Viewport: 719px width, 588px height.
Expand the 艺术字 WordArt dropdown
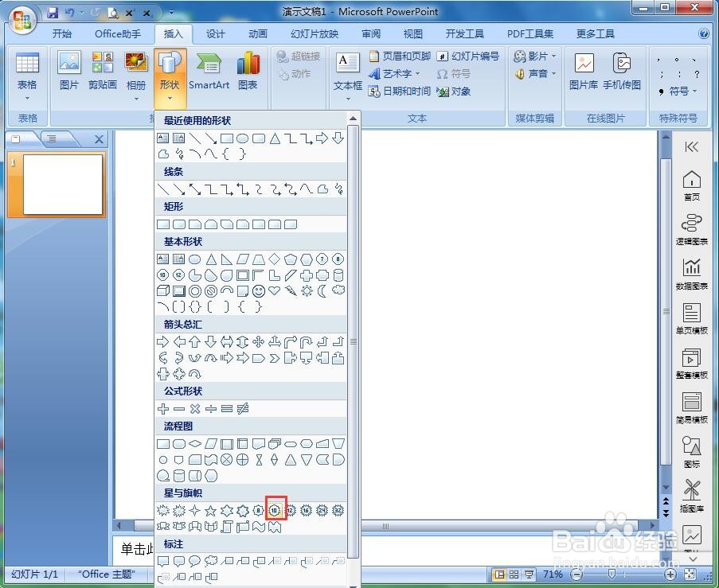(x=417, y=74)
